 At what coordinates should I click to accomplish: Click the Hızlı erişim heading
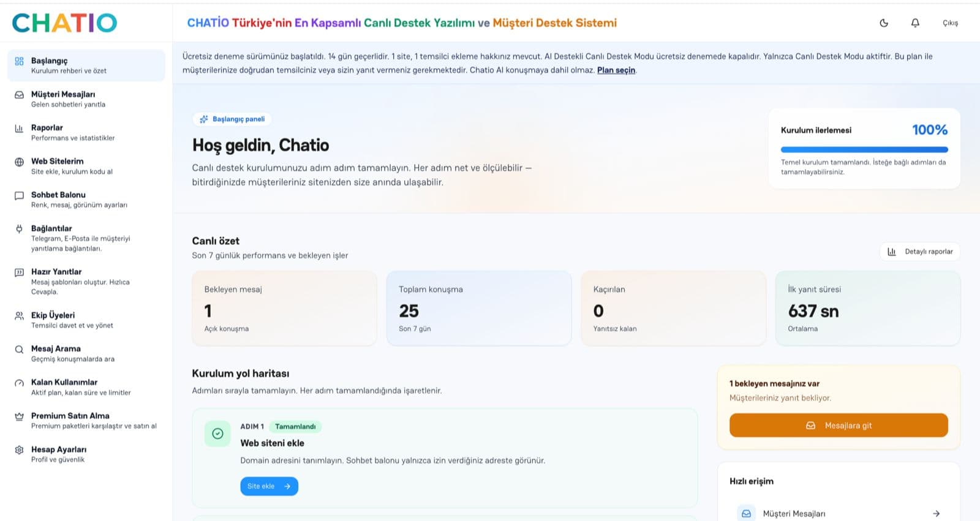pos(752,481)
